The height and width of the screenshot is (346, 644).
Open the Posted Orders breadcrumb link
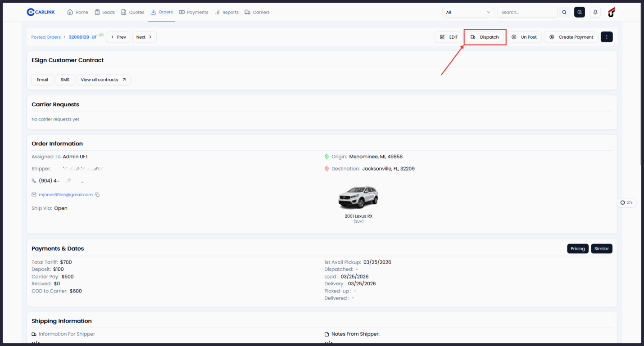(45, 37)
